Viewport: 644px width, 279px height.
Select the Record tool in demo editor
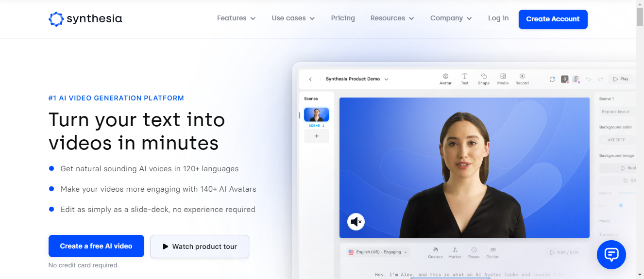coord(522,79)
